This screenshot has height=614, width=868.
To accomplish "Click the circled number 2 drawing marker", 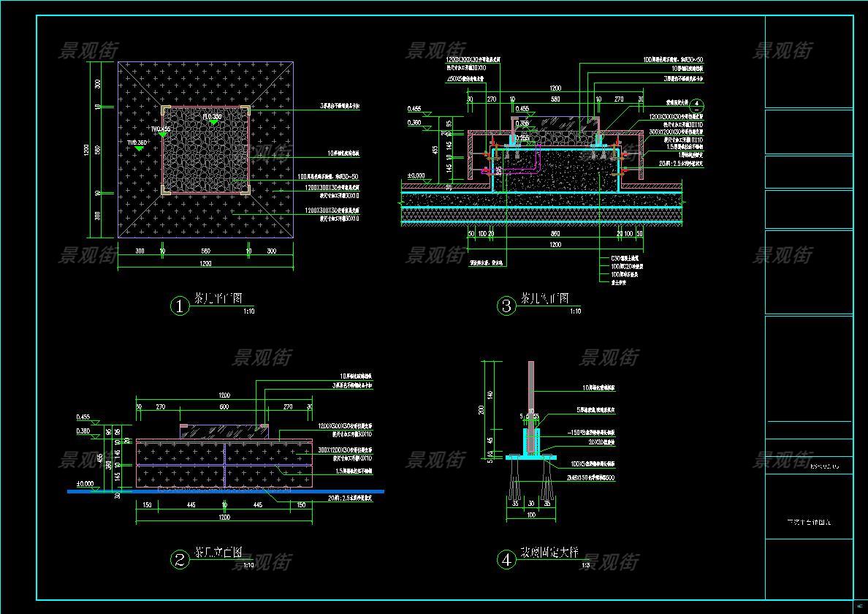I will (180, 560).
